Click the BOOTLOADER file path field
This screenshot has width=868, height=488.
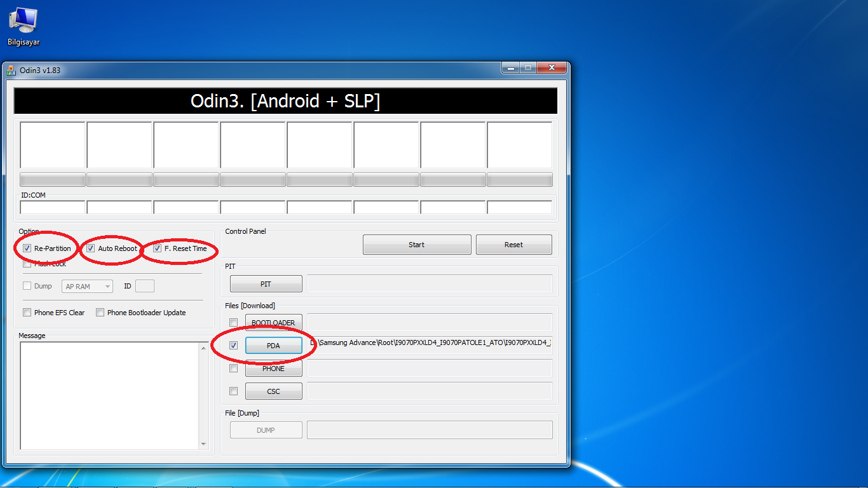(x=430, y=323)
